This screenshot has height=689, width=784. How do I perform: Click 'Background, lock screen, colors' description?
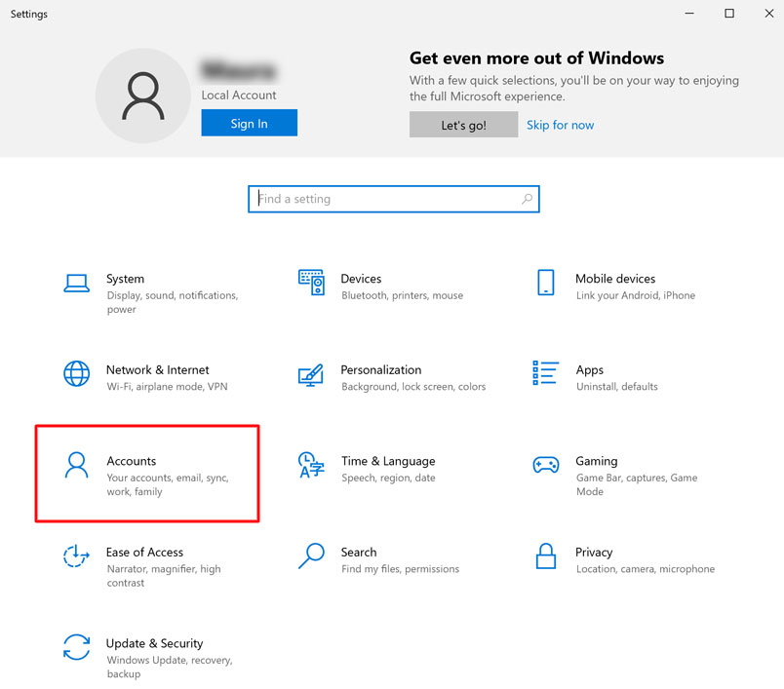click(413, 386)
